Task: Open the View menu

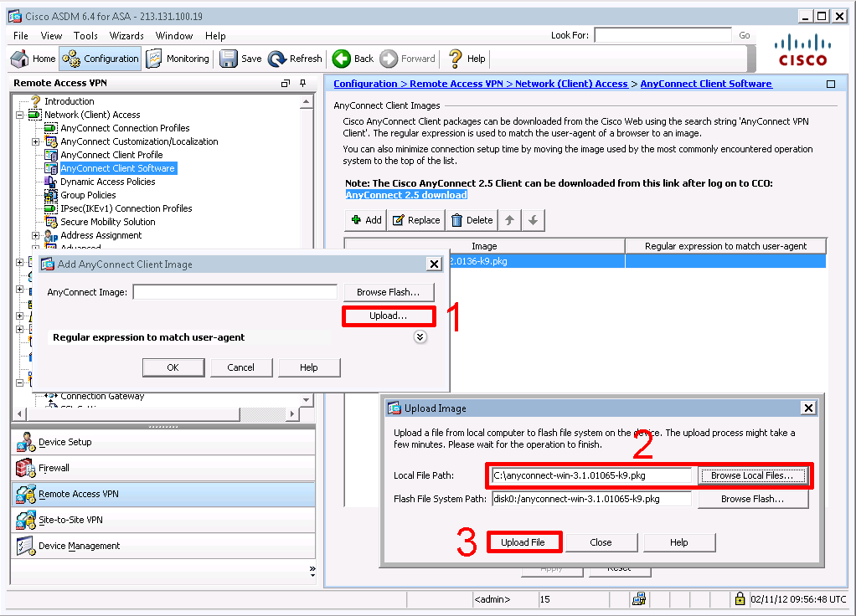Action: point(51,36)
